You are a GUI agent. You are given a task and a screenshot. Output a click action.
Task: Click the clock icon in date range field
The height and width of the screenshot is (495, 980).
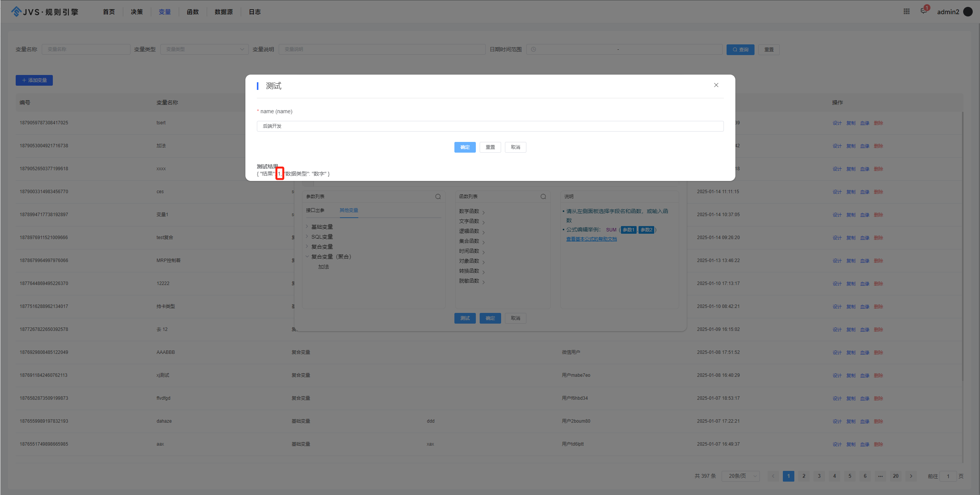(x=533, y=49)
